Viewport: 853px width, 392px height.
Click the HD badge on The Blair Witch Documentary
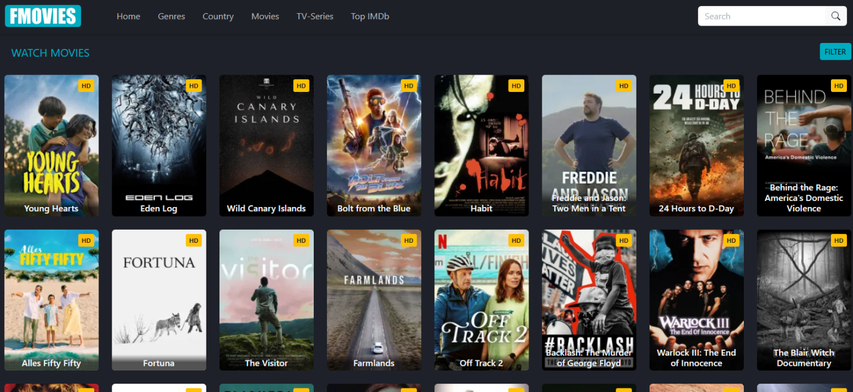point(839,240)
